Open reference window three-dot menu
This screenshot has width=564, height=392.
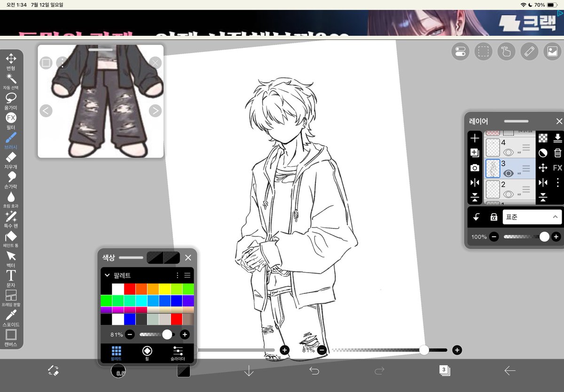pyautogui.click(x=62, y=63)
